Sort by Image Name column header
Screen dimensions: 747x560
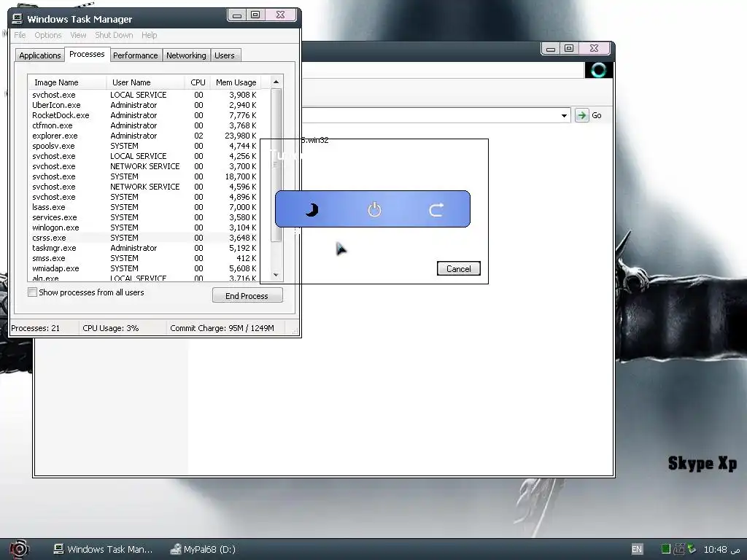[x=67, y=82]
